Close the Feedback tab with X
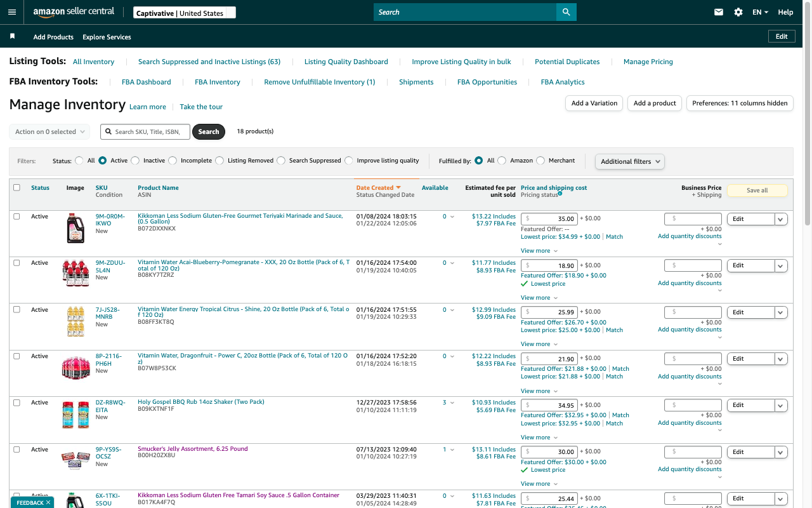The width and height of the screenshot is (812, 508). 48,502
